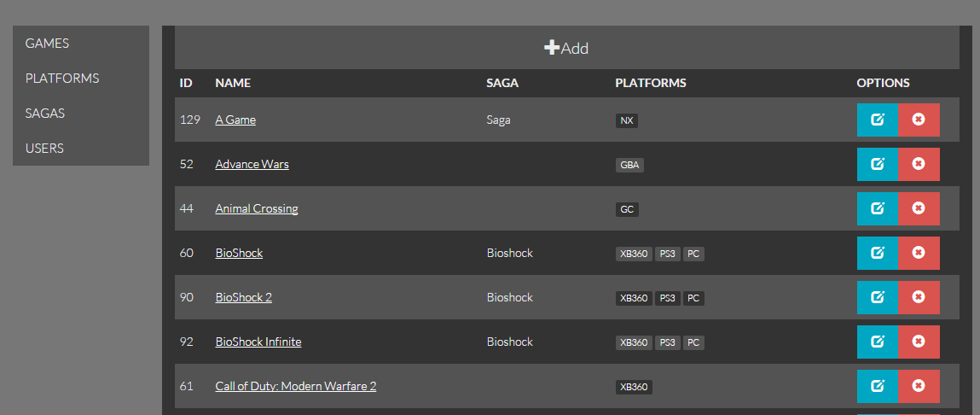This screenshot has height=415, width=980.
Task: Edit the BioShock Infinite entry
Action: pyautogui.click(x=877, y=342)
